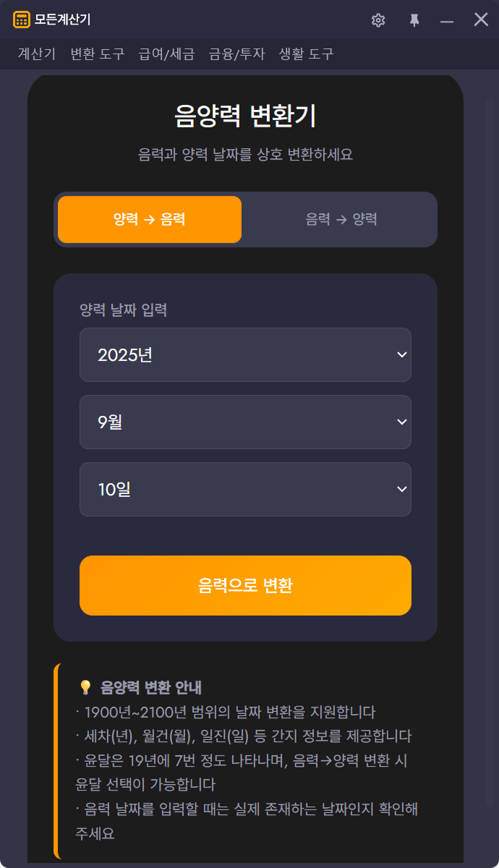499x868 pixels.
Task: Expand the 9월 month dropdown
Action: [x=245, y=422]
